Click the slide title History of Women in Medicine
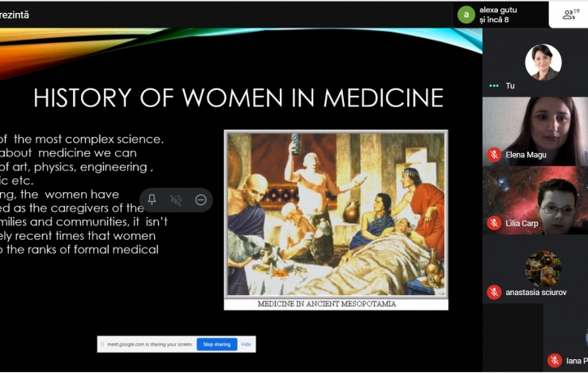Image resolution: width=588 pixels, height=373 pixels. (238, 98)
